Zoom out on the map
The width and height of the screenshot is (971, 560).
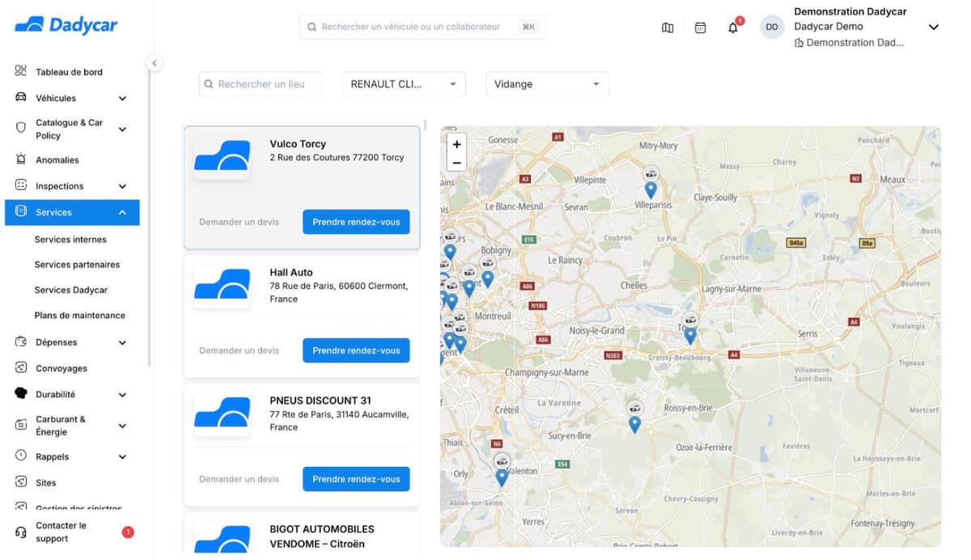click(456, 163)
